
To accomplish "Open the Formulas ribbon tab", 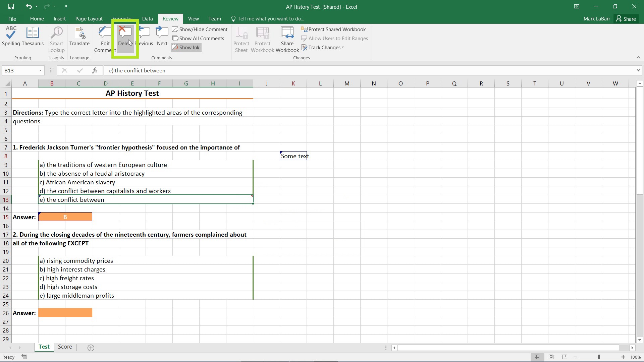I will coord(122,18).
